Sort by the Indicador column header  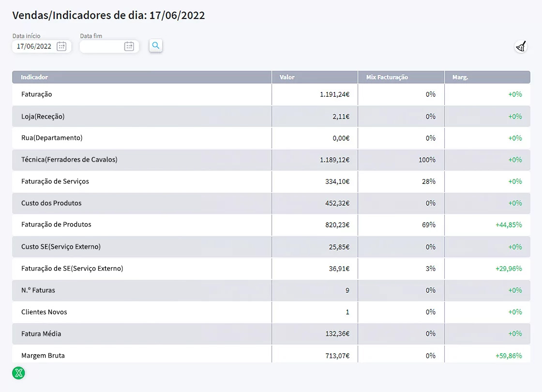[34, 77]
